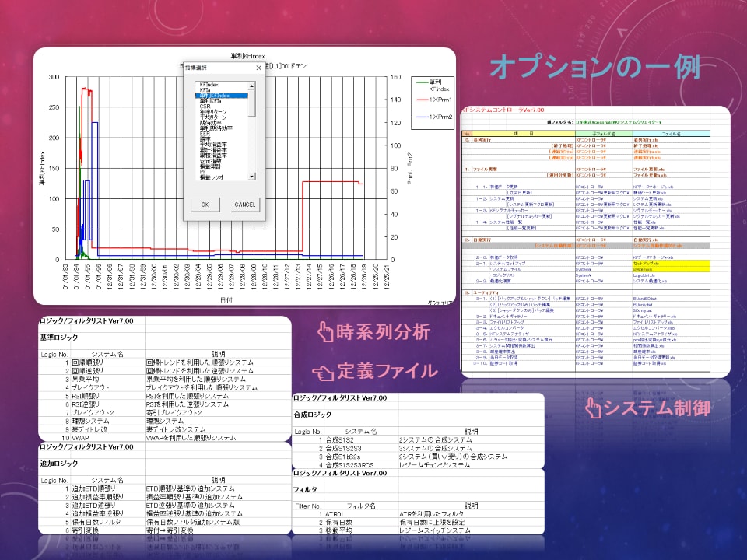Click the 回帰順張り logic row
747x560 pixels.
[164, 362]
